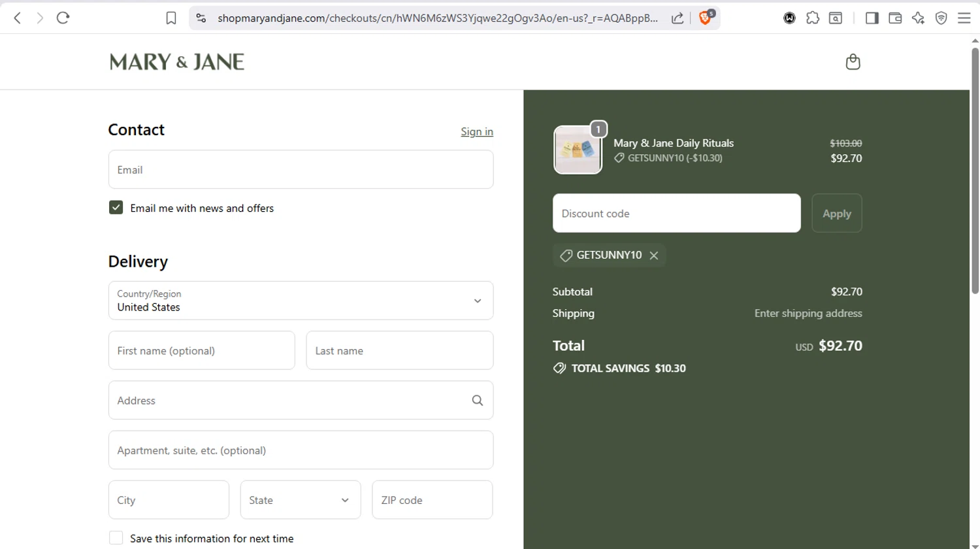Click the Mary & Jane Daily Rituals product name
Screen dimensions: 980x549
coord(674,143)
